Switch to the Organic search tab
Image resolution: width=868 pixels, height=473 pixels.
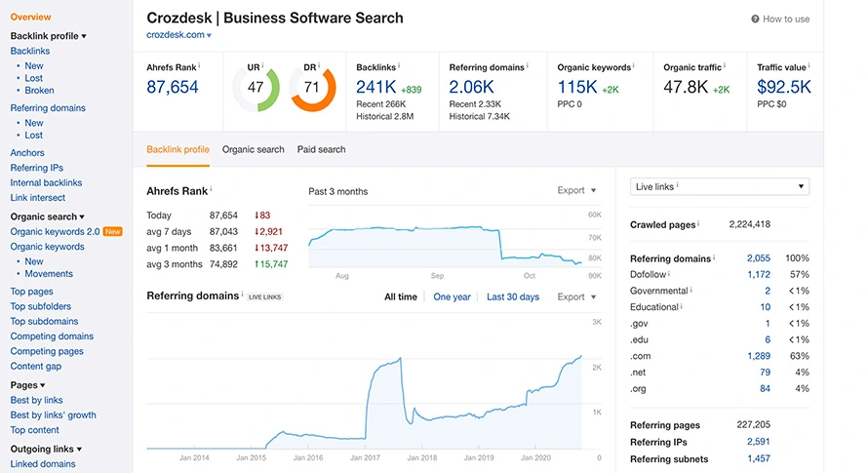point(253,149)
